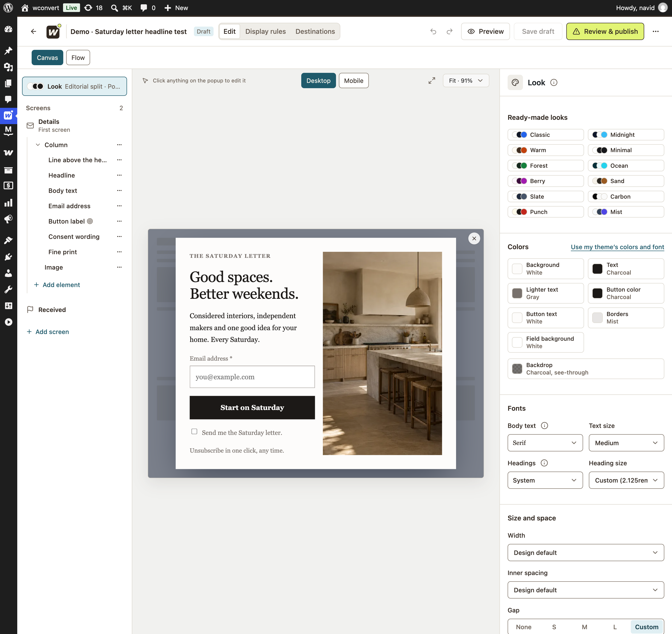Click the Save draft button
The image size is (672, 634).
538,31
